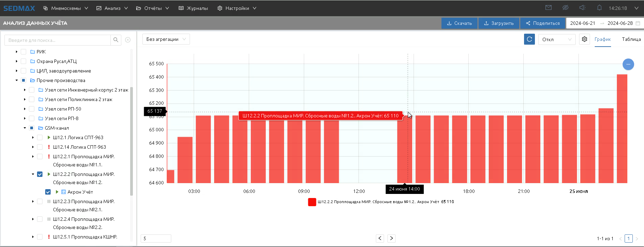Click the blue round minus zoom button
The height and width of the screenshot is (247, 644).
click(x=628, y=64)
